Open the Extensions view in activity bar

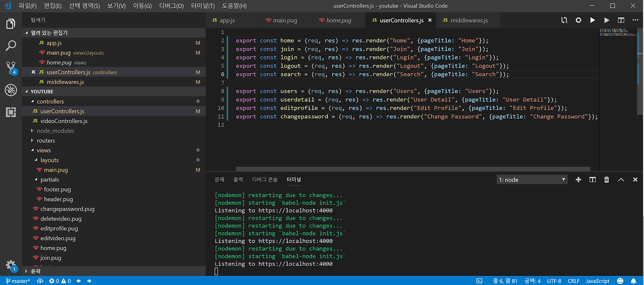click(11, 112)
